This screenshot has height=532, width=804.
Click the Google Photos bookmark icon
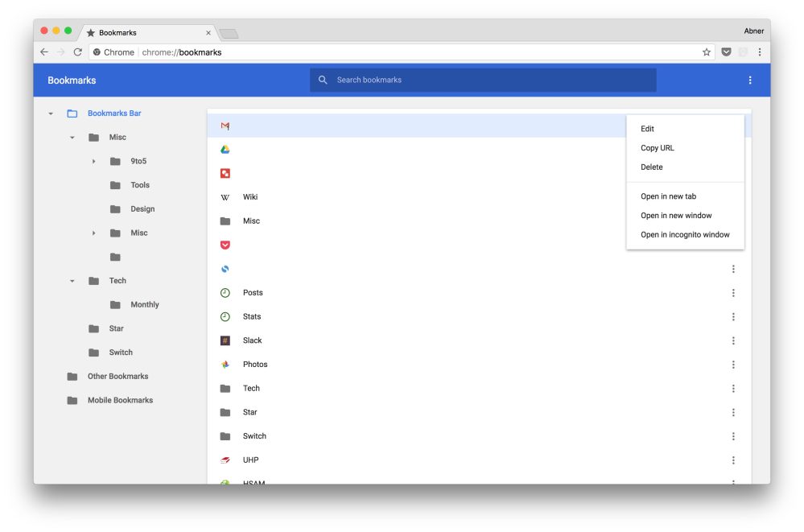coord(225,365)
